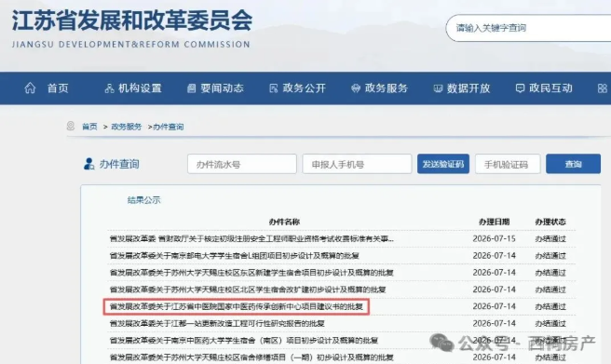Click the 政务服务 service icon
611x364 pixels.
tap(356, 88)
